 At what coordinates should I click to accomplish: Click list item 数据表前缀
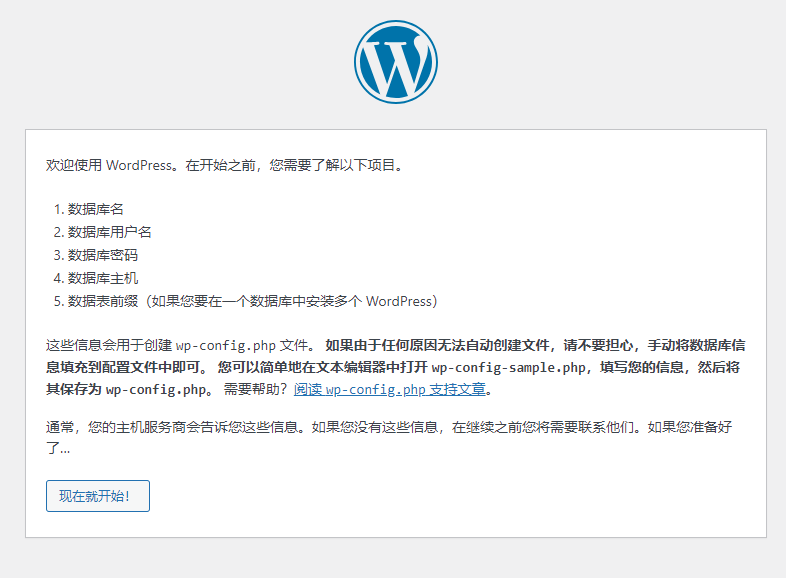253,301
